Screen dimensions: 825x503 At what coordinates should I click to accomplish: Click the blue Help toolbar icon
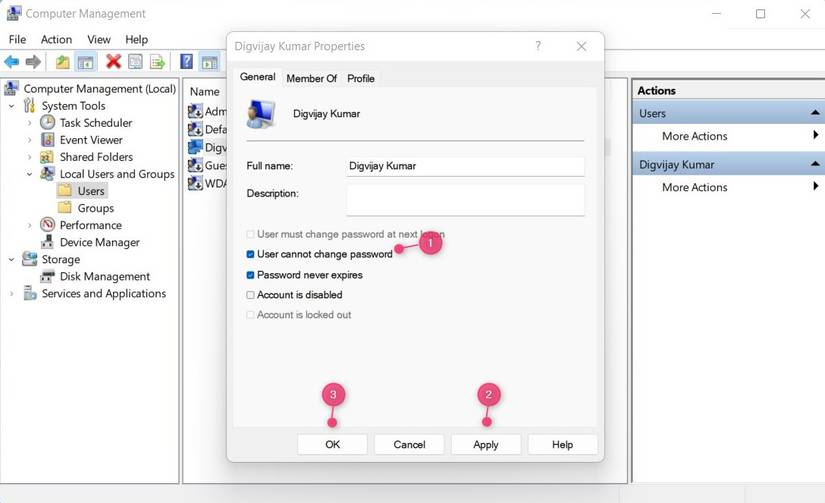tap(186, 62)
